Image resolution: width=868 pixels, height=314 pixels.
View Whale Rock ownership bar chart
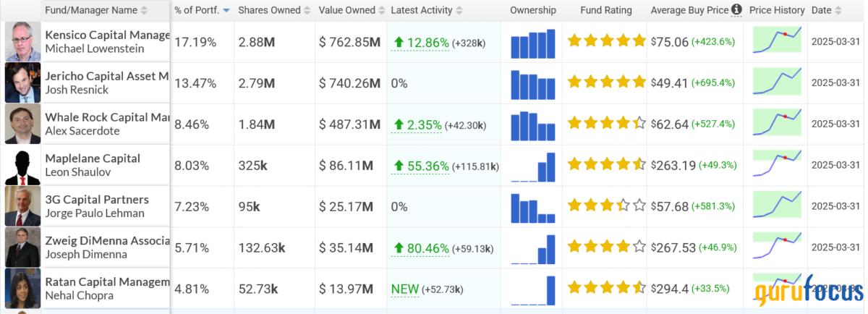[x=533, y=126]
